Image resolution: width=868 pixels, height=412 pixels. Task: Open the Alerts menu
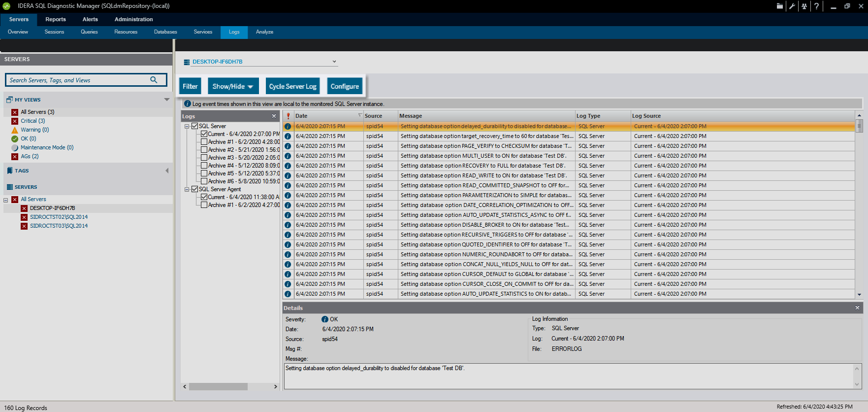pos(90,19)
